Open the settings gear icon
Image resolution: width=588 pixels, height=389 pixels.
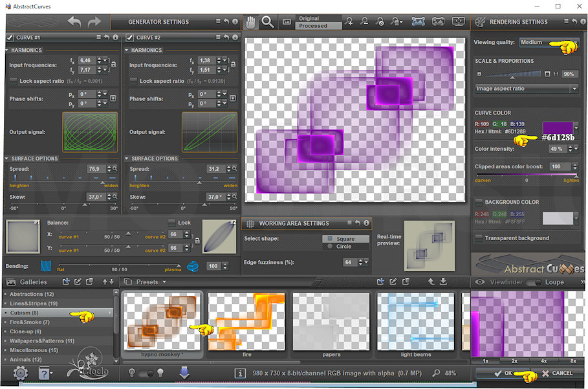pos(21,373)
